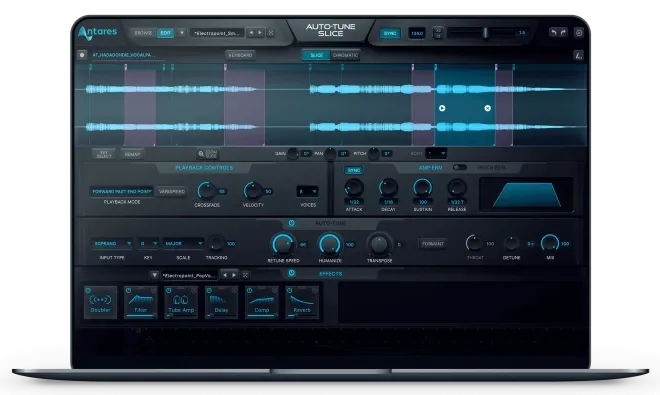The image size is (660, 395).
Task: Toggle the Reverb effect power
Action: [290, 291]
